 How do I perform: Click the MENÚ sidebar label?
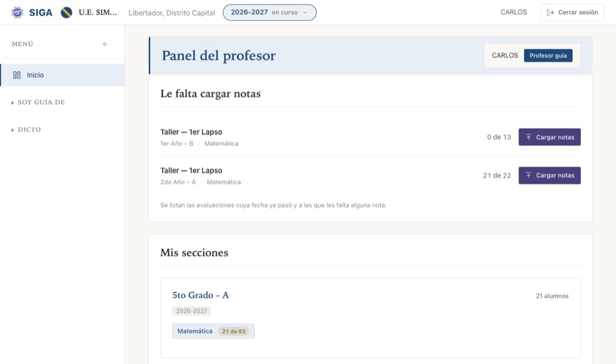point(23,44)
